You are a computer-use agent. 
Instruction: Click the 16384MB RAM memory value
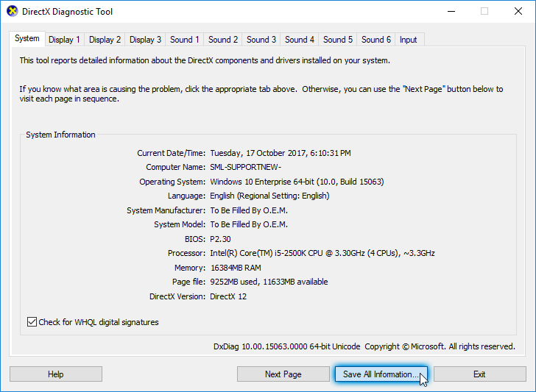point(236,268)
